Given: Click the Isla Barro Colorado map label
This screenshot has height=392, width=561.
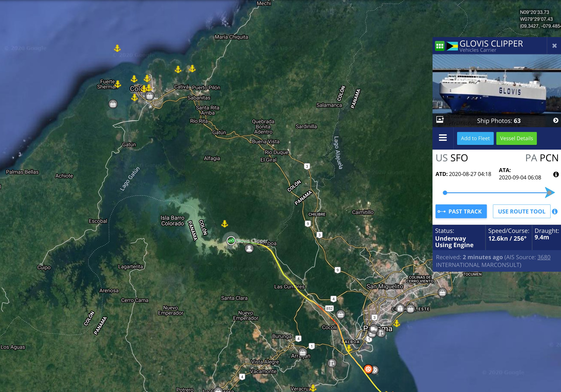Looking at the screenshot, I should pos(172,220).
